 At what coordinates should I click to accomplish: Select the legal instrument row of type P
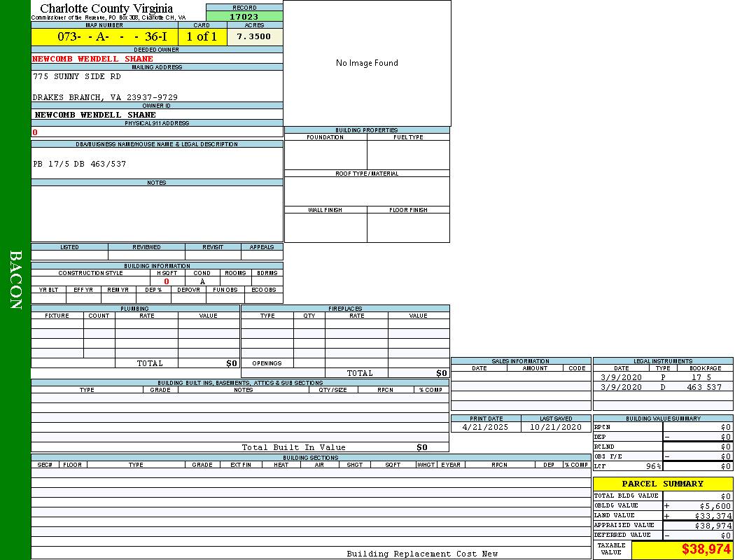662,377
